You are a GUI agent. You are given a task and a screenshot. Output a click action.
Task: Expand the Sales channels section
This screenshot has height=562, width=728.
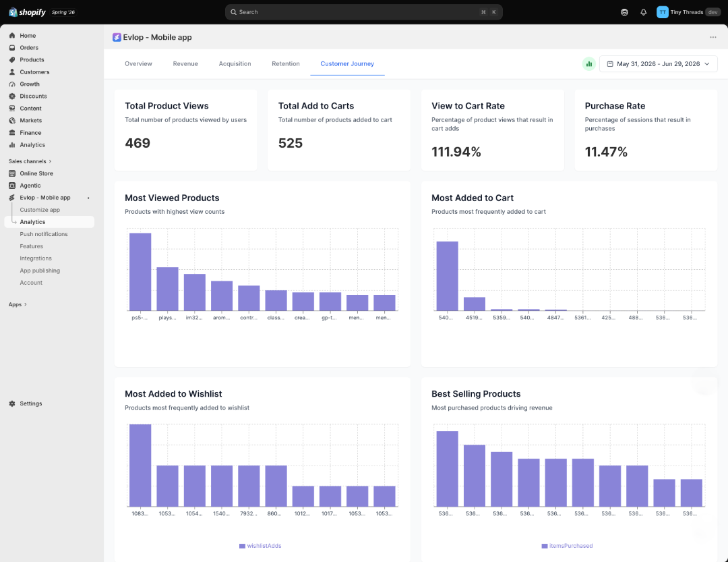pos(30,161)
